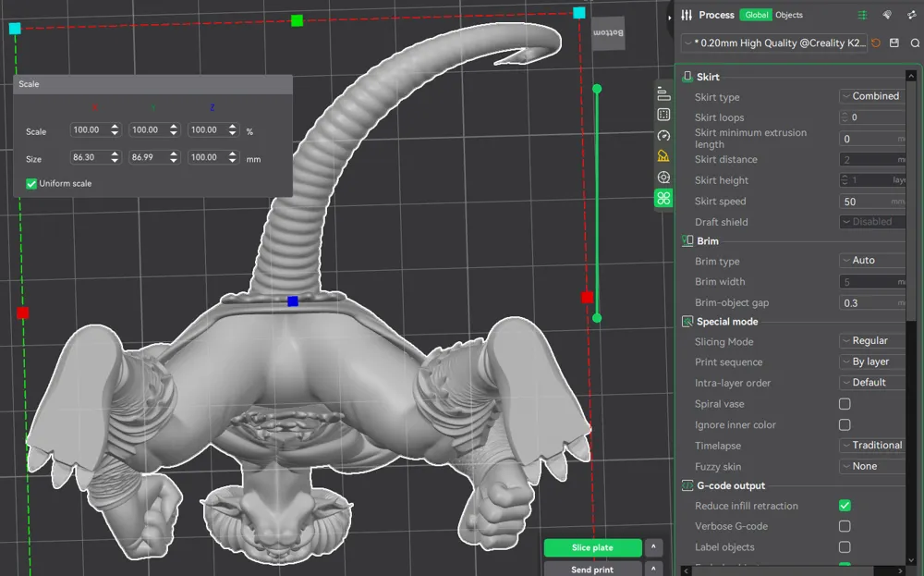The height and width of the screenshot is (576, 924).
Task: Click the share/export preset icon
Action: pyautogui.click(x=912, y=15)
